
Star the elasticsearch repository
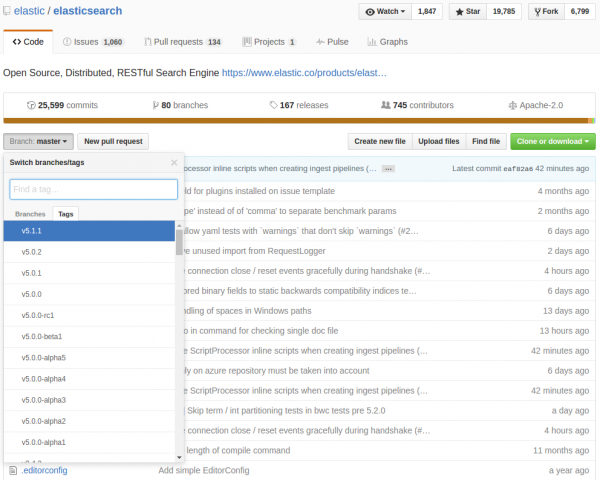click(468, 11)
